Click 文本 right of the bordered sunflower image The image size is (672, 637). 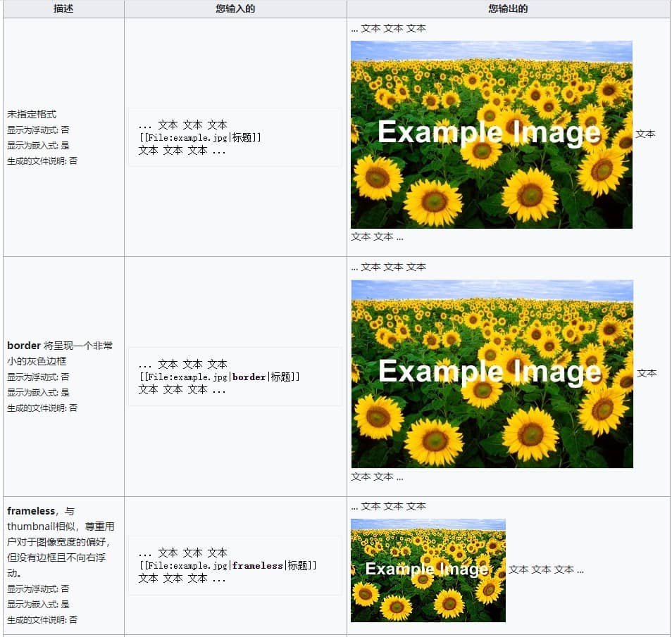(647, 373)
